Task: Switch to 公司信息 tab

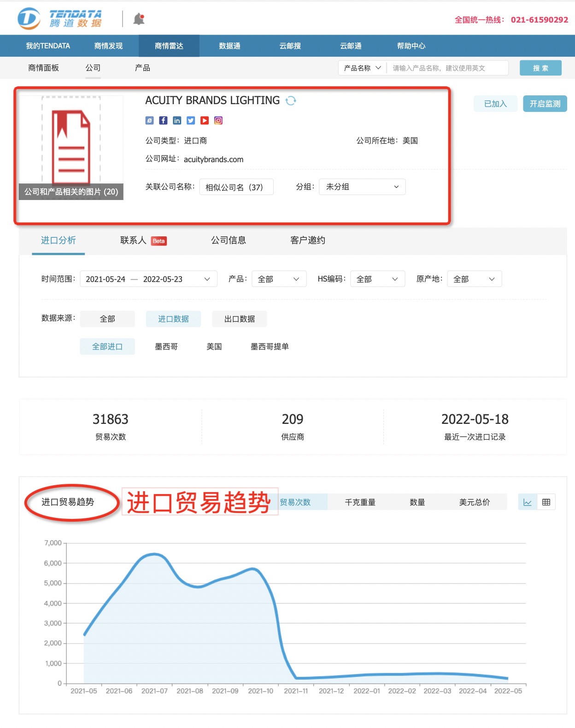Action: coord(229,240)
